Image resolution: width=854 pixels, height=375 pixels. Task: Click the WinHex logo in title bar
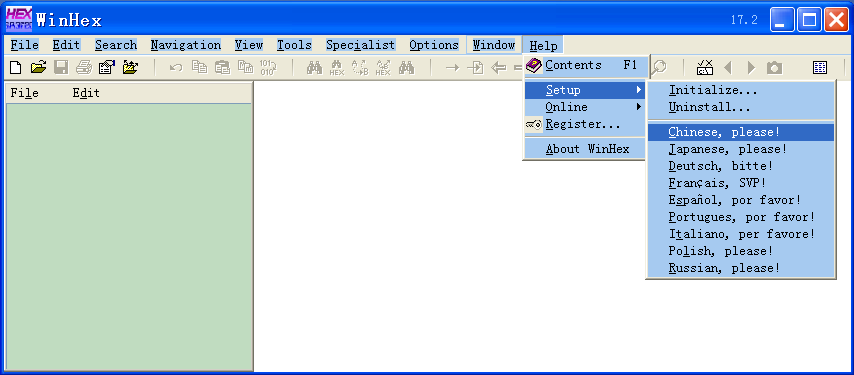pos(19,19)
